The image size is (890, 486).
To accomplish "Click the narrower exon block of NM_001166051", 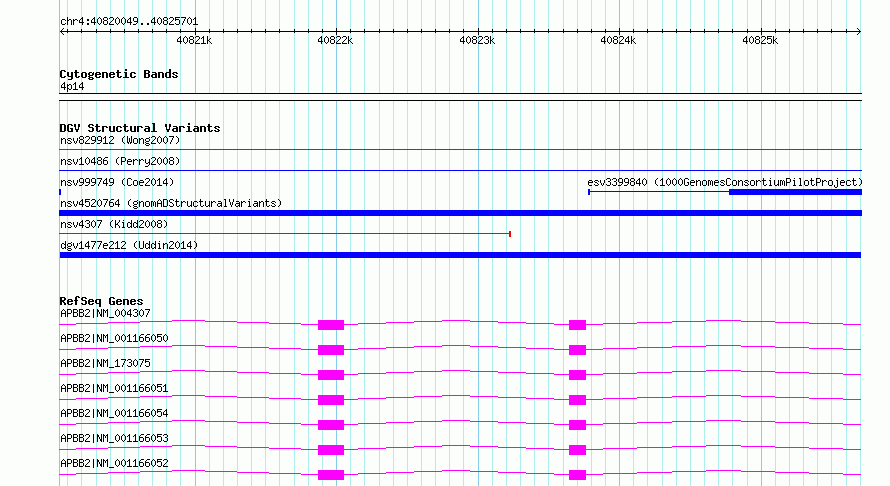I will (x=577, y=400).
